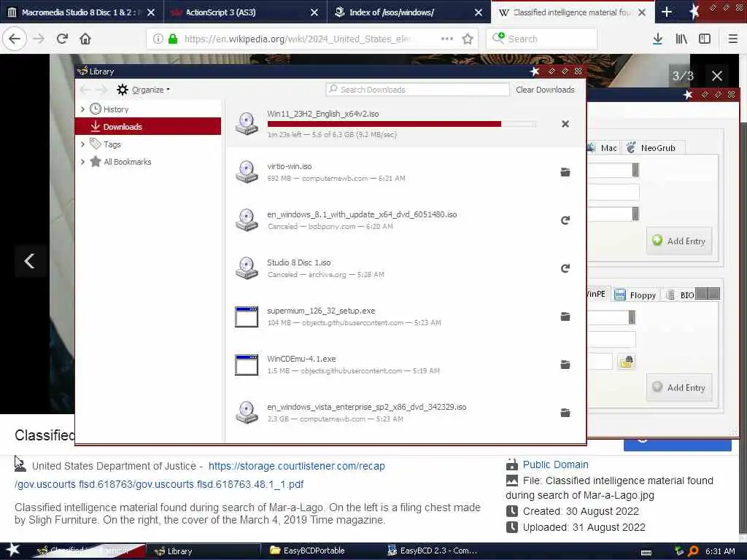Go back with the browser back arrow
This screenshot has height=560, width=747.
[15, 39]
